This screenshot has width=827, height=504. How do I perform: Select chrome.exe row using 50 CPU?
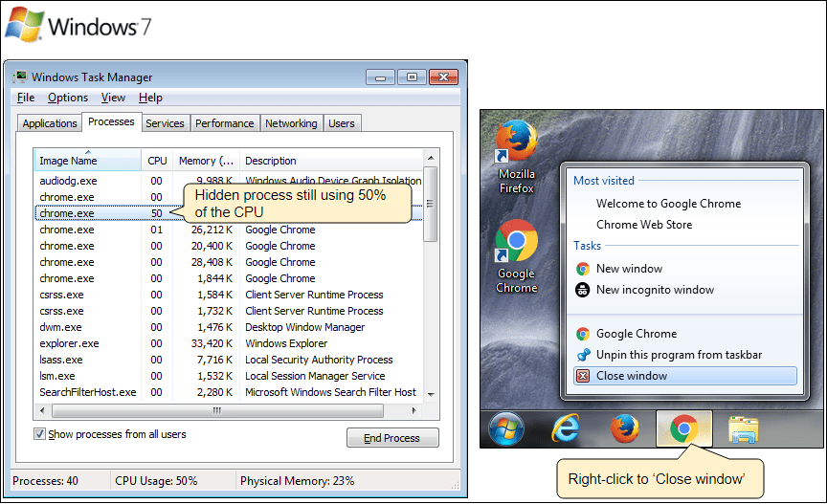[229, 213]
